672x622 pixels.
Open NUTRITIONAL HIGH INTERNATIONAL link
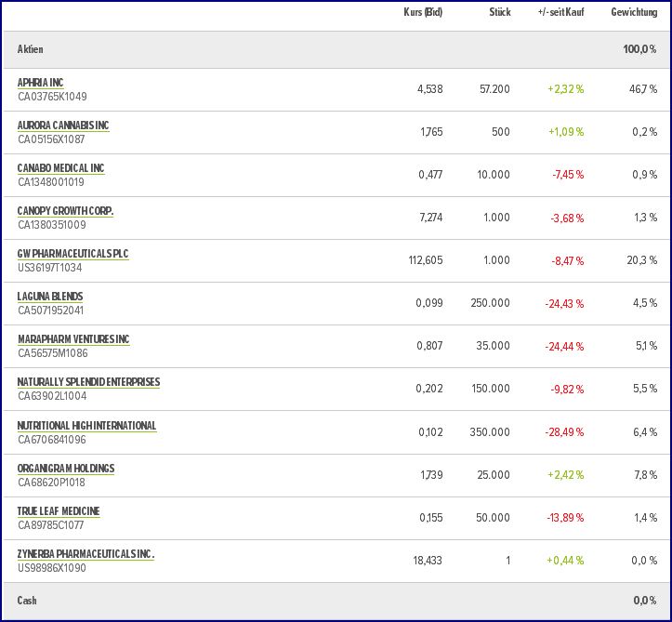[86, 426]
